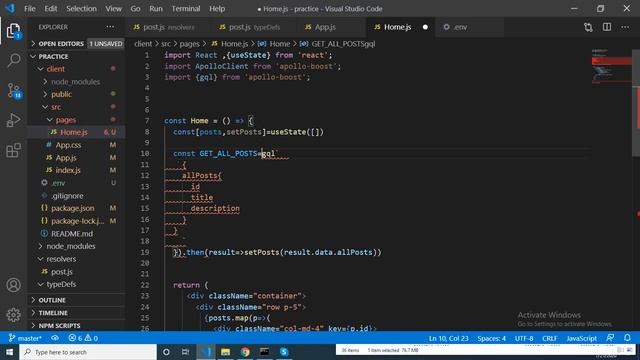Viewport: 640px width, 360px height.
Task: Open Task View on taskbar
Action: click(185, 352)
